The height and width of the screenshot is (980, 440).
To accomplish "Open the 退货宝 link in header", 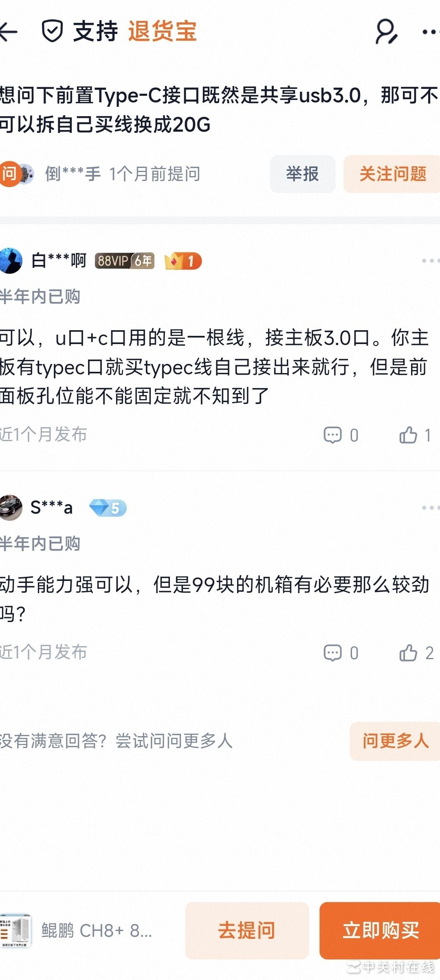I will [x=163, y=32].
